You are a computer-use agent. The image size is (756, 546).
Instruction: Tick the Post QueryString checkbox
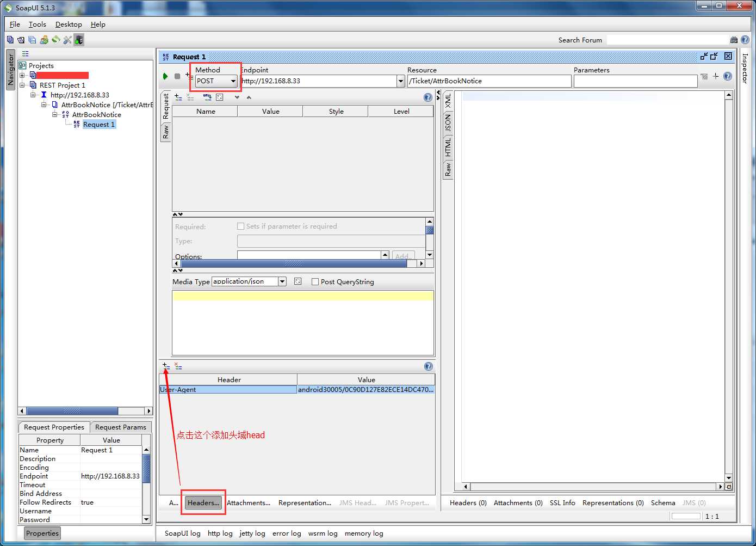click(315, 281)
